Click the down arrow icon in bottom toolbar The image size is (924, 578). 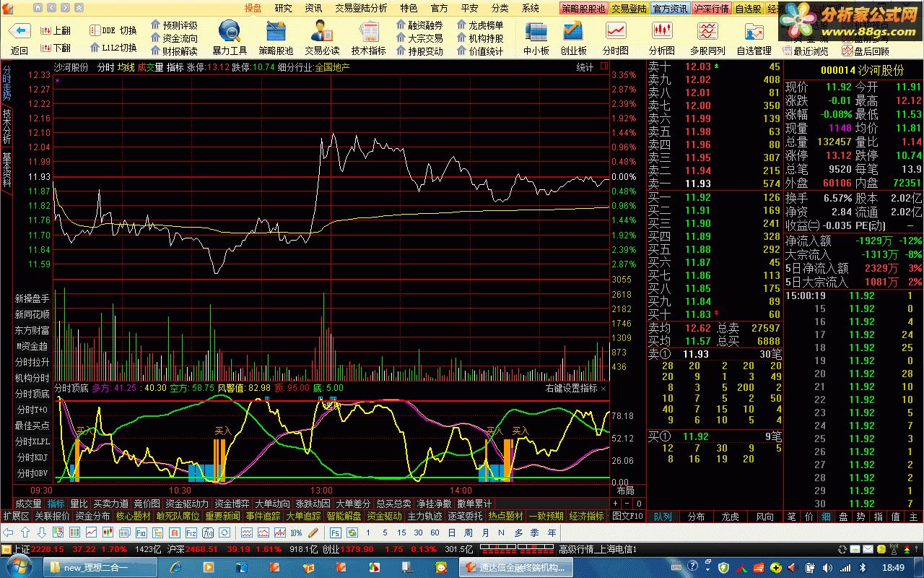(x=43, y=532)
